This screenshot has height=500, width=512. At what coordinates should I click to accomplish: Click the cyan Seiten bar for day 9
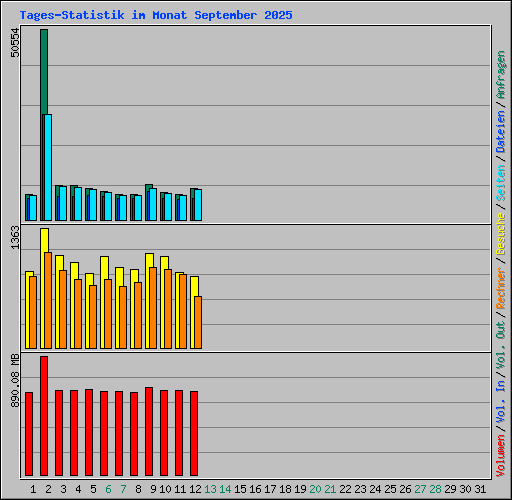[x=153, y=204]
